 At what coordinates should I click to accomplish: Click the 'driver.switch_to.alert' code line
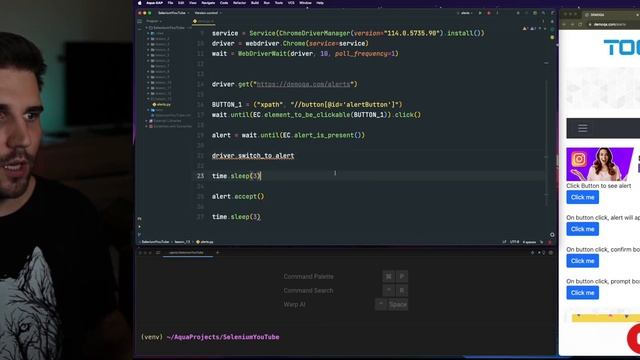pos(253,156)
